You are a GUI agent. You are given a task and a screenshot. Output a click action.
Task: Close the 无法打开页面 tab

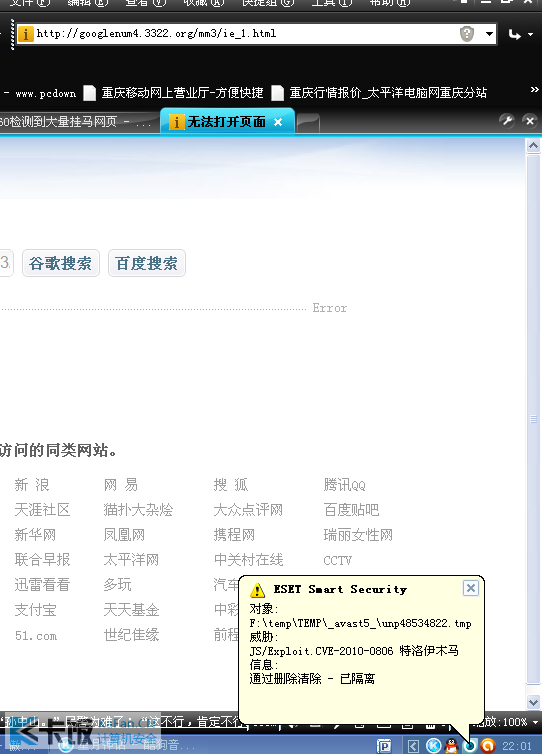278,122
